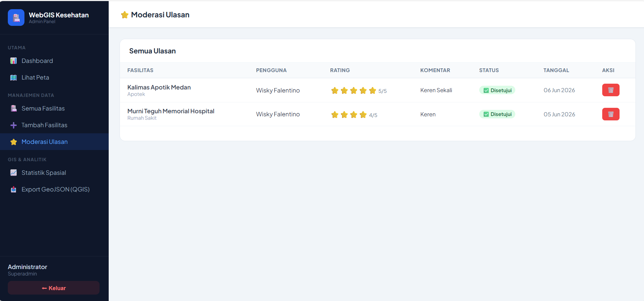Click Export GeoJSON (QGIS) link
The height and width of the screenshot is (301, 644).
[x=54, y=189]
